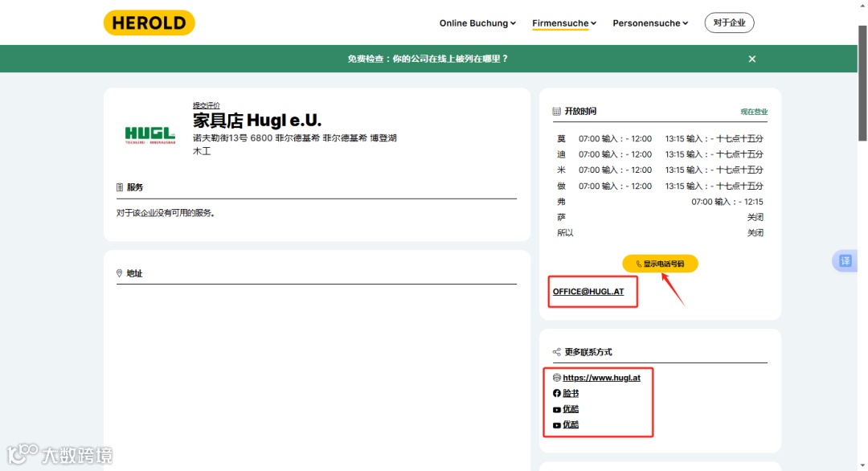Image resolution: width=868 pixels, height=471 pixels.
Task: Click the 对于企业 button in header
Action: pyautogui.click(x=729, y=23)
